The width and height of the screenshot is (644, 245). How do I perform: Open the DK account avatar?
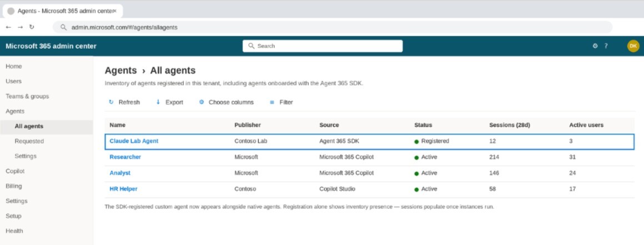[633, 46]
